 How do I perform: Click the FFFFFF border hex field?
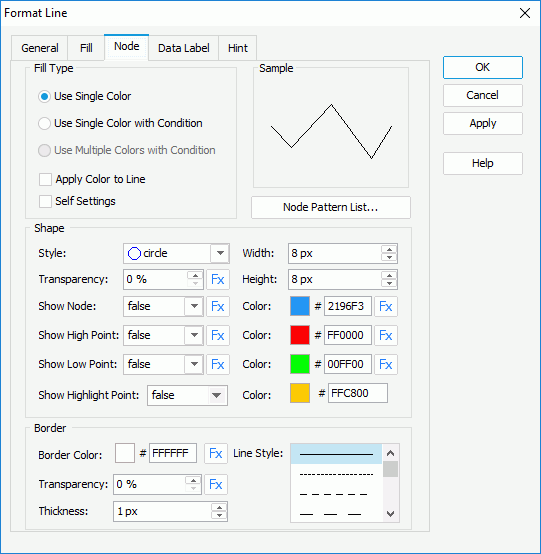pos(173,453)
